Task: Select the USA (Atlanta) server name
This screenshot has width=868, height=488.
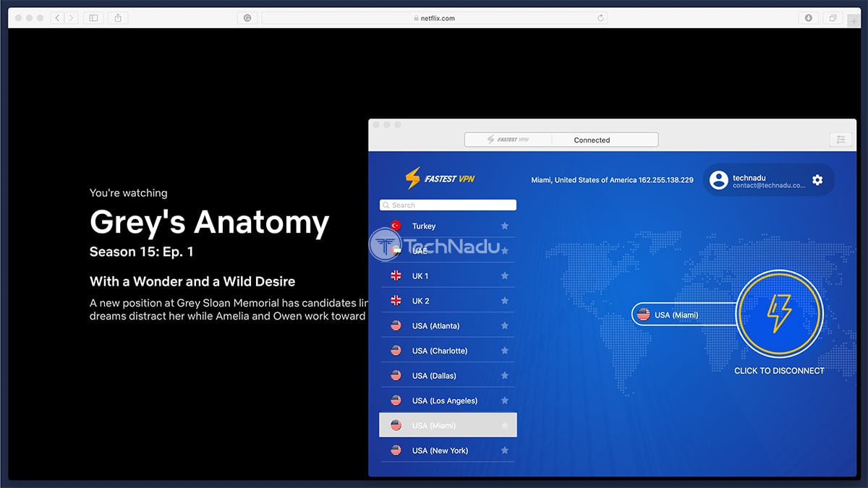Action: click(x=436, y=326)
